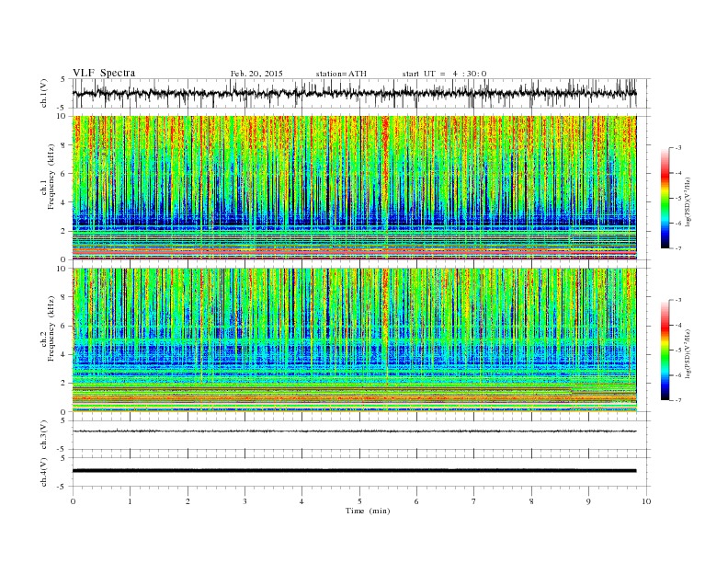Click the ch.2 colorbar 'log(PSD)(V²/Hz)' label

(688, 353)
